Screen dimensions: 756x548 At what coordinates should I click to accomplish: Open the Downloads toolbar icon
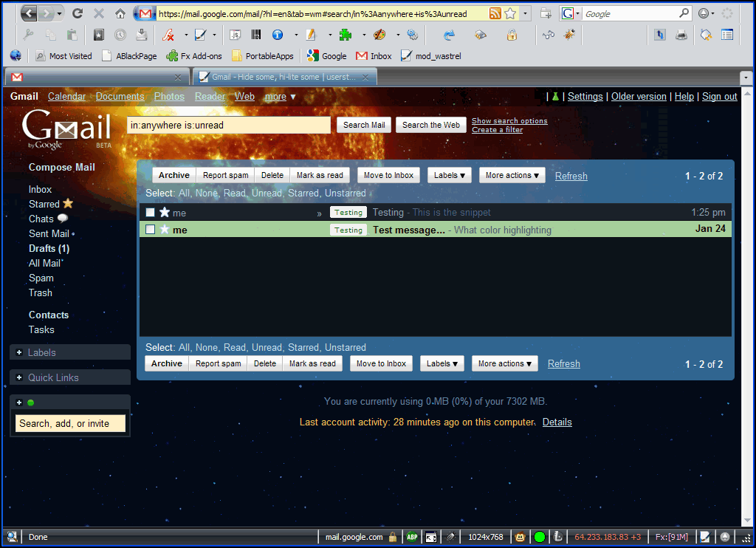[x=141, y=35]
